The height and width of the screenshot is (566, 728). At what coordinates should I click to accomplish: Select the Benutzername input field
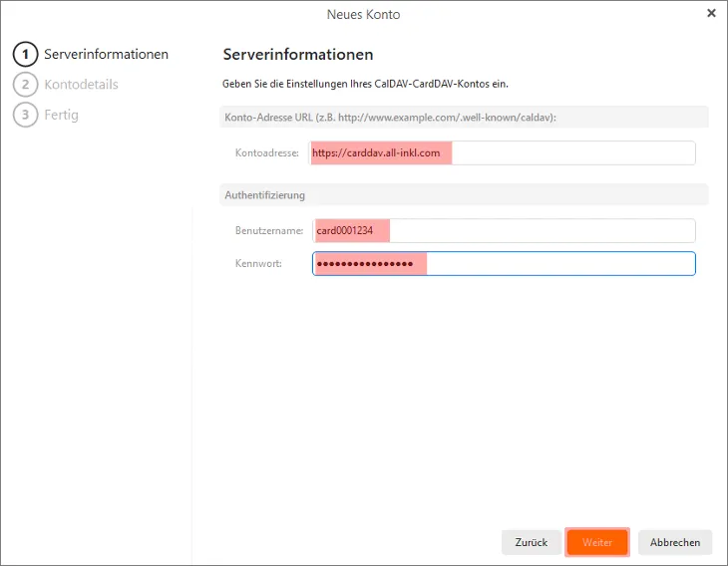pos(504,230)
